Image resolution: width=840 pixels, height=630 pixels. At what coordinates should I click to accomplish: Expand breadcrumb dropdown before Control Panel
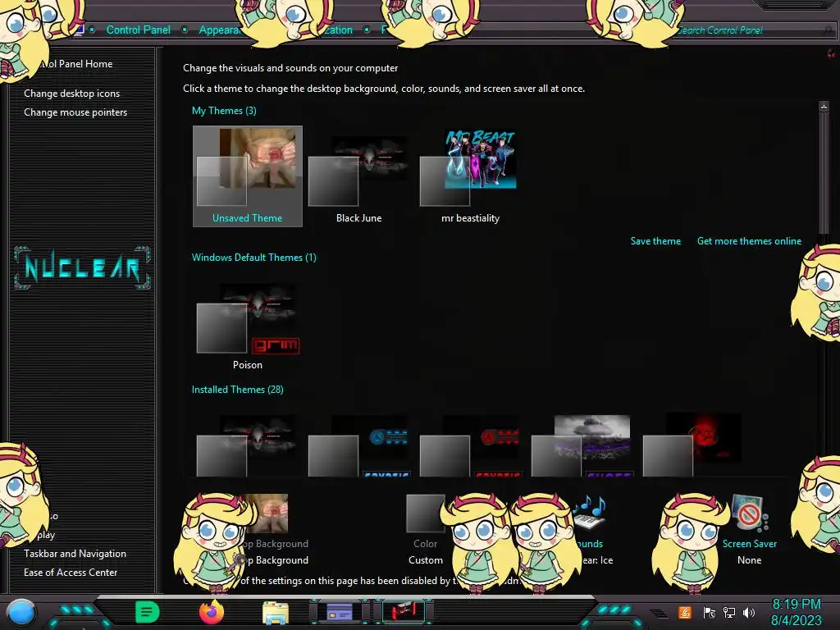pyautogui.click(x=92, y=30)
